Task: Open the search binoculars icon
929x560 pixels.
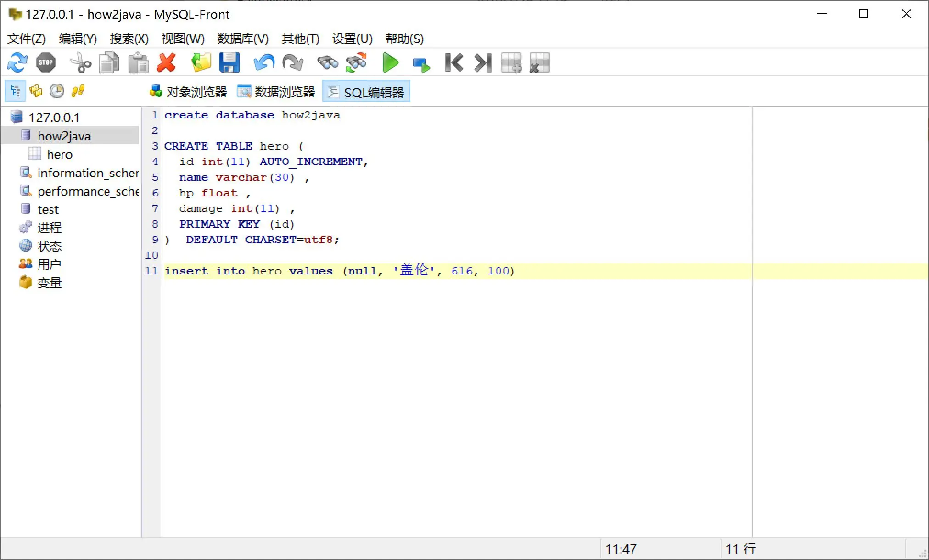Action: click(x=327, y=62)
